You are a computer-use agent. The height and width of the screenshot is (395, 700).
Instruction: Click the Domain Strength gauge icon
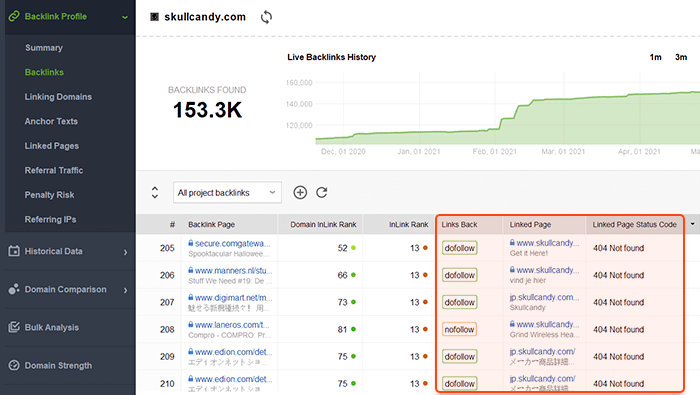(x=14, y=365)
